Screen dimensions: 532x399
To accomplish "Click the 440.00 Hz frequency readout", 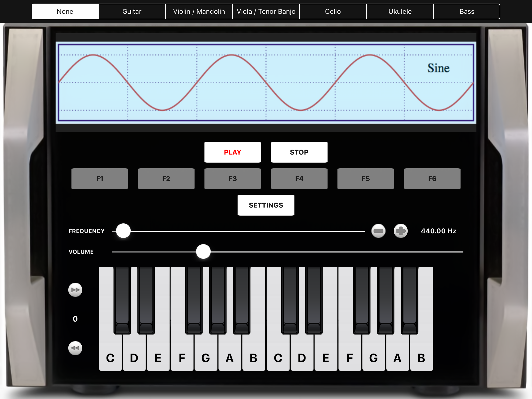I will pyautogui.click(x=439, y=231).
